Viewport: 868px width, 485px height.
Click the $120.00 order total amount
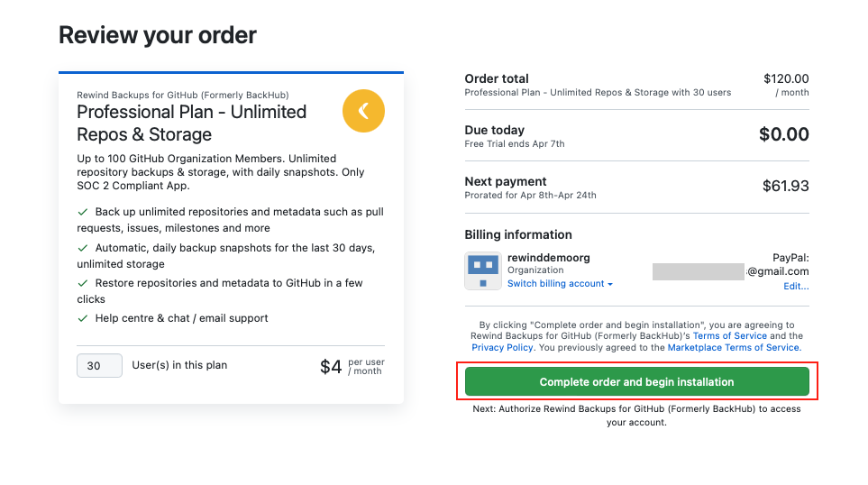(x=786, y=79)
